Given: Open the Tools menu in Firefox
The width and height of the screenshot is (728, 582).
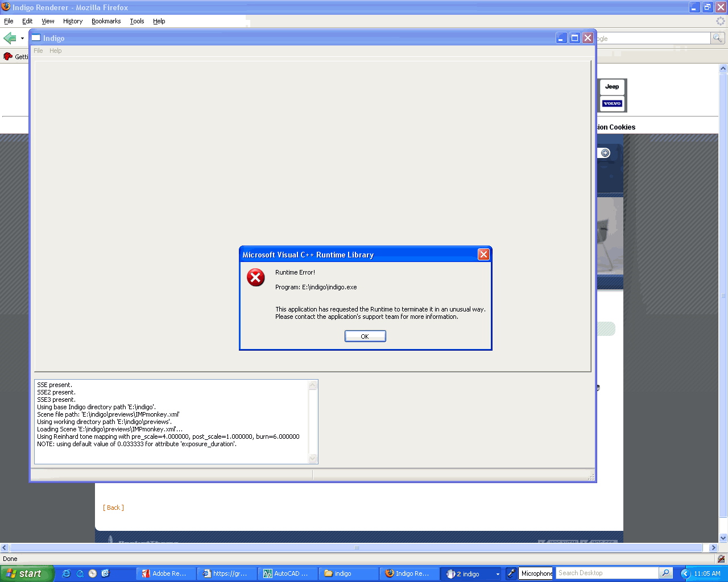Looking at the screenshot, I should (x=136, y=21).
